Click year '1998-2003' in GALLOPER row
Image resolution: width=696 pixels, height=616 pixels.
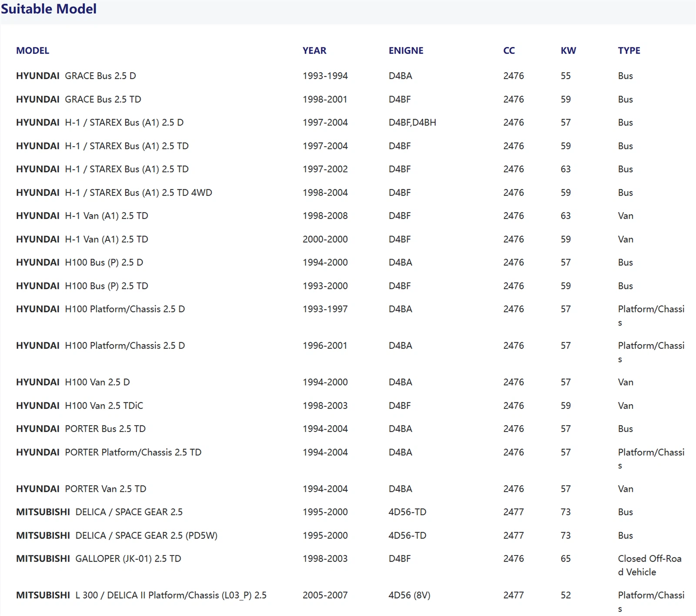tap(325, 559)
